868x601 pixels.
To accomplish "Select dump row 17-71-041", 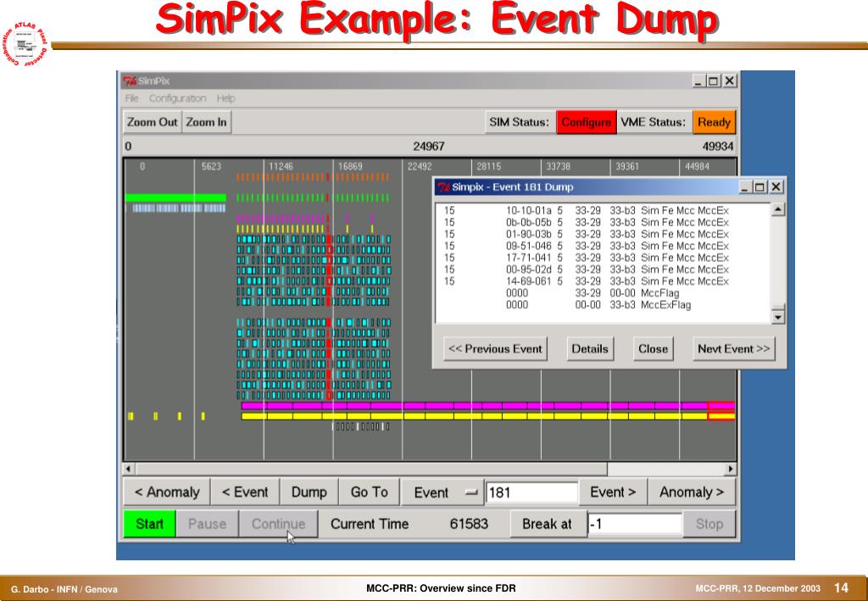I will click(587, 258).
